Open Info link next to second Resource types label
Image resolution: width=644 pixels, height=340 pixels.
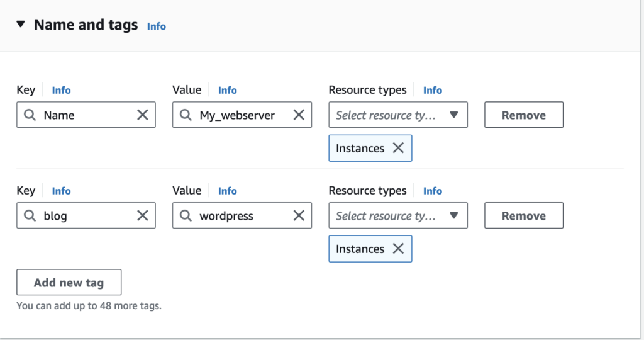432,191
